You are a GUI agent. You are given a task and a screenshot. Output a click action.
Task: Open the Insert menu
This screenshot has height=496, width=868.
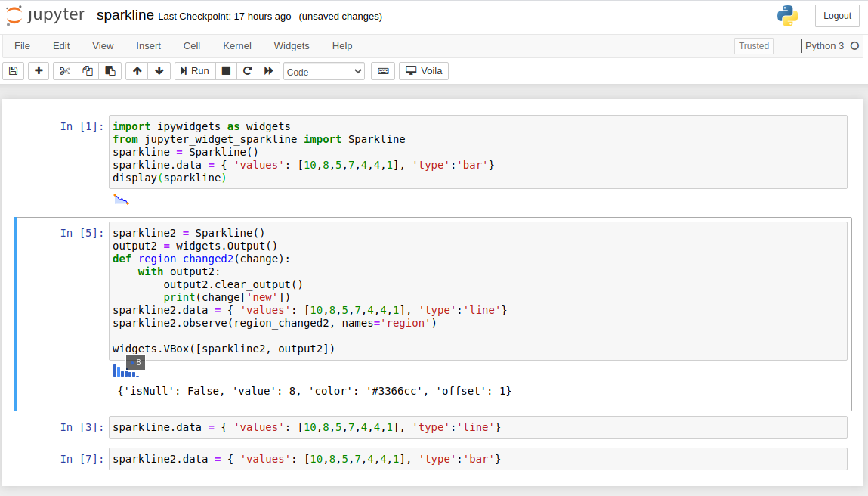click(148, 46)
